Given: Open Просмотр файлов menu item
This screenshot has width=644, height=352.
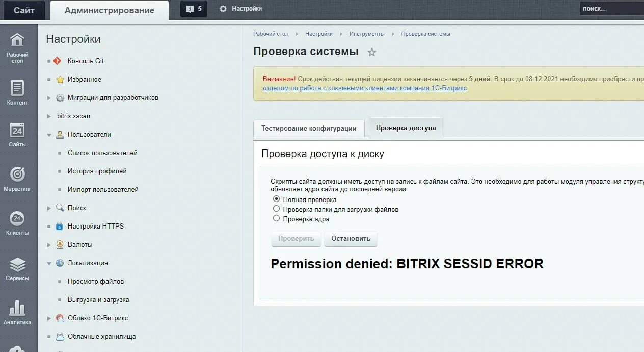Looking at the screenshot, I should coord(96,281).
